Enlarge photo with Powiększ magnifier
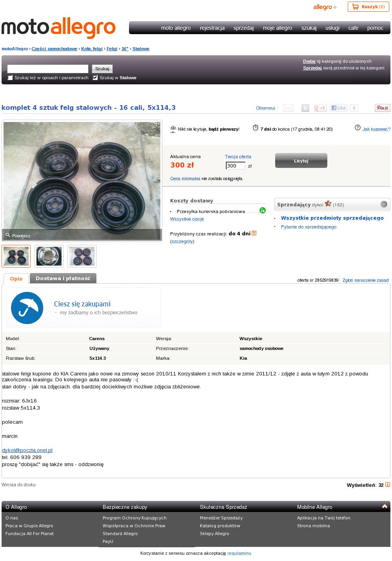This screenshot has width=392, height=561. click(x=18, y=235)
